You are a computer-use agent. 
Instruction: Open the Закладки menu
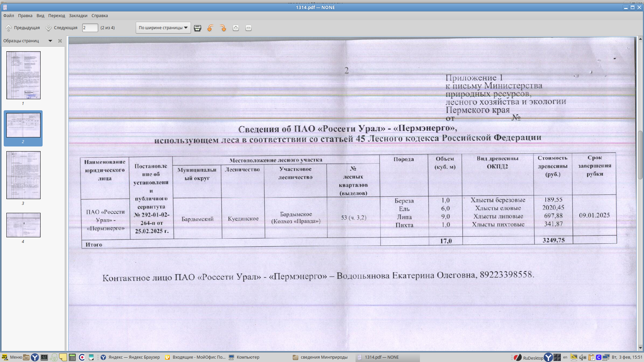coord(78,16)
